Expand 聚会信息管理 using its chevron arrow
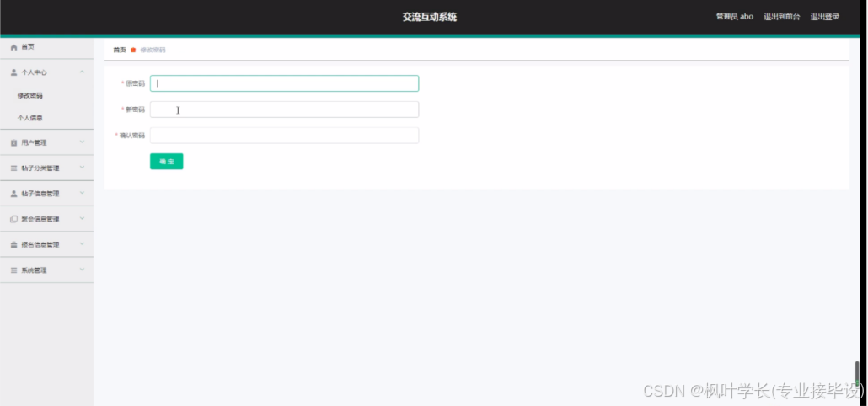This screenshot has width=868, height=406. (x=82, y=218)
